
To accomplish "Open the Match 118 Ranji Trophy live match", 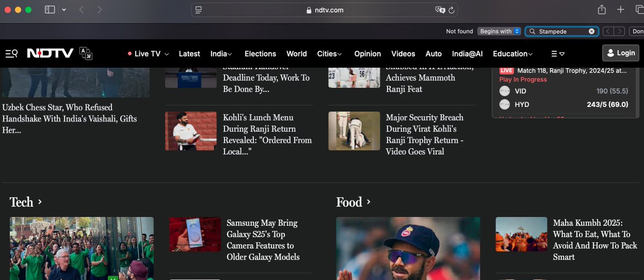I will (572, 70).
